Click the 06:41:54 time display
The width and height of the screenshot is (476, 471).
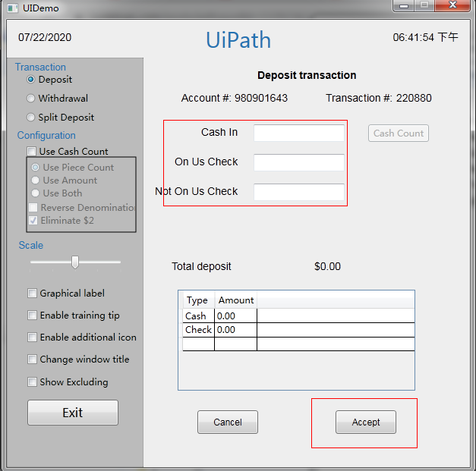pyautogui.click(x=425, y=37)
